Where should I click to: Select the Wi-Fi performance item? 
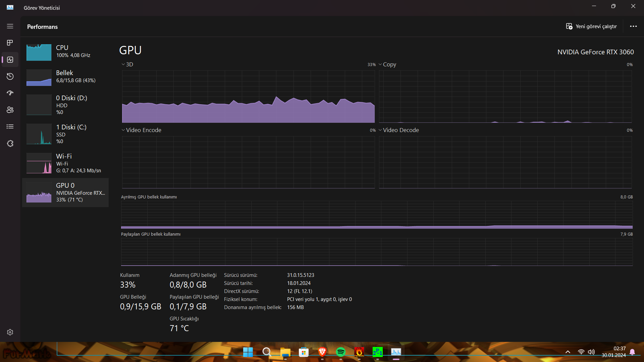click(x=65, y=163)
